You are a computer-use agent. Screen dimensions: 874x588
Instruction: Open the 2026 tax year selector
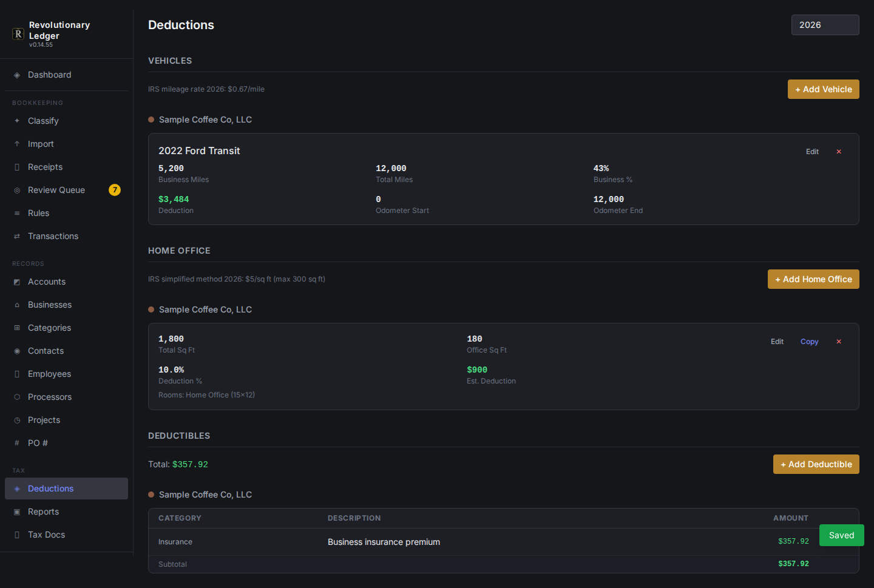click(x=825, y=25)
